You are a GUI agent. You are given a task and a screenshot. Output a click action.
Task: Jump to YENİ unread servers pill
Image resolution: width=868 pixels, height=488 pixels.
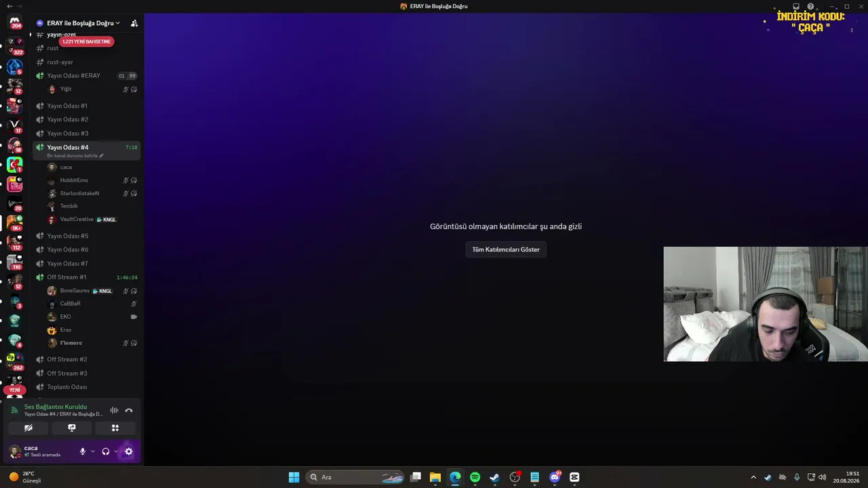(15, 390)
